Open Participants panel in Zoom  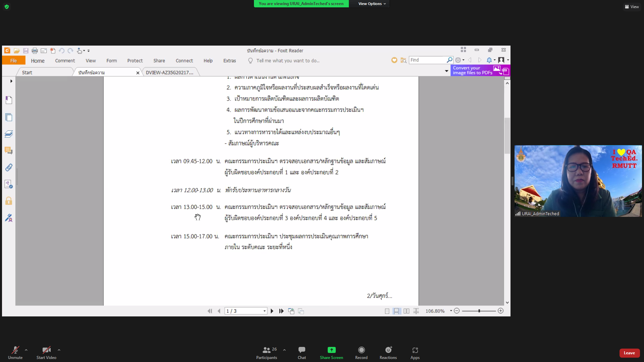267,353
